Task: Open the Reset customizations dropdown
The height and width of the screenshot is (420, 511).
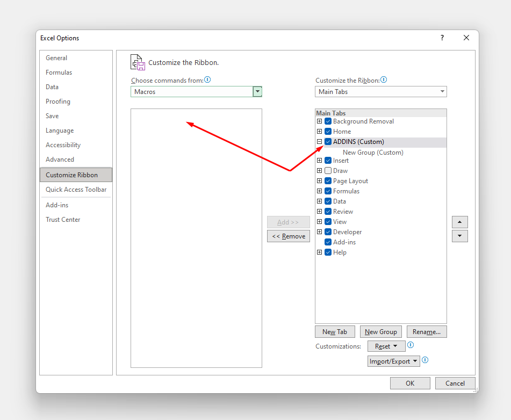Action: [x=386, y=346]
